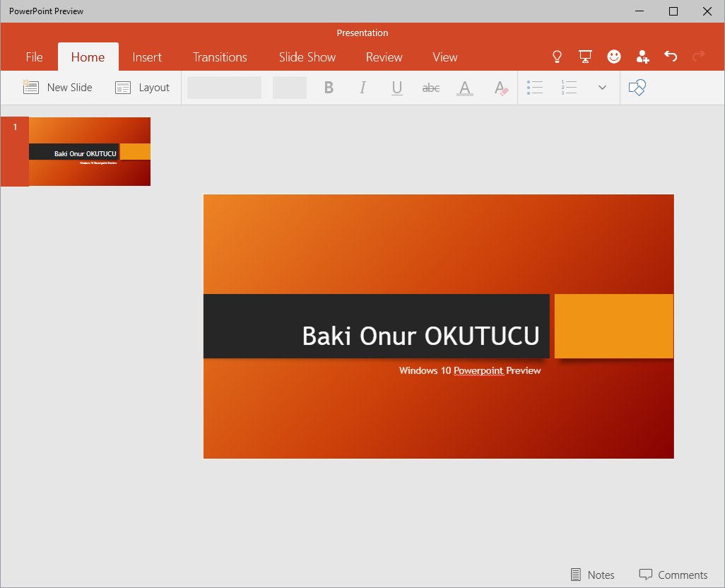Click the subtitle Windows 10 Powerpoint Preview
The width and height of the screenshot is (725, 588).
click(470, 371)
